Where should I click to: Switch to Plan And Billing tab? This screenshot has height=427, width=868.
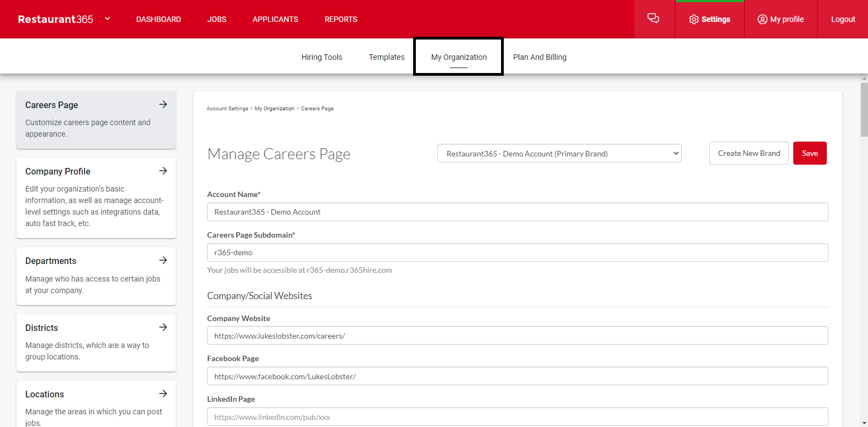coord(539,57)
